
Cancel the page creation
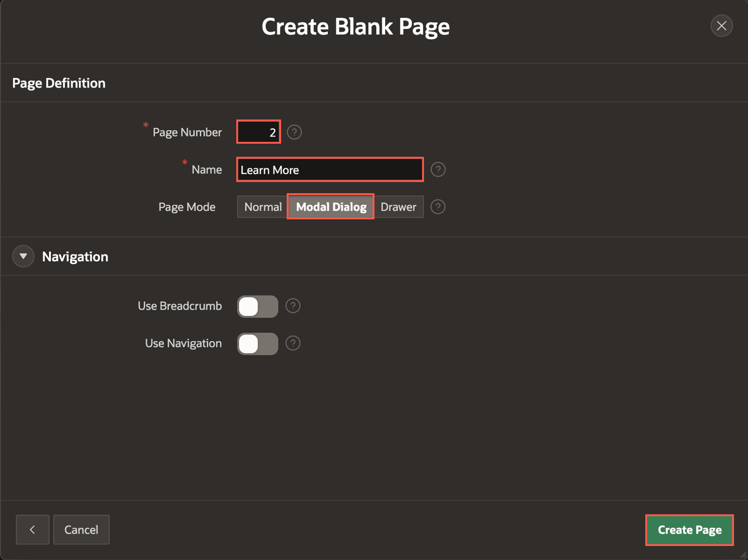[81, 530]
